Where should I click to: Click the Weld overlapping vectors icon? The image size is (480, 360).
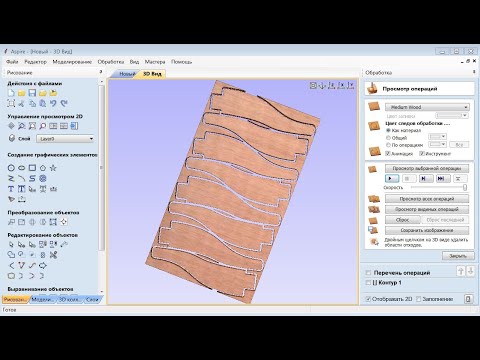point(11,255)
